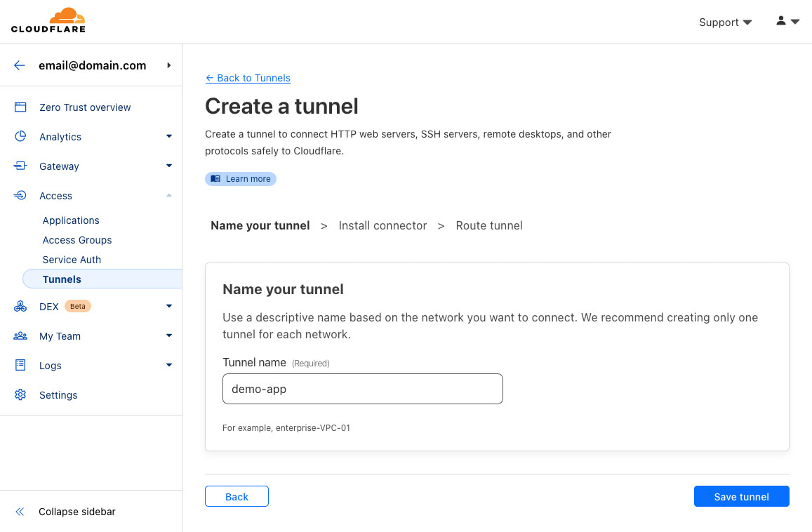Click the Gateway icon in sidebar

[x=20, y=166]
